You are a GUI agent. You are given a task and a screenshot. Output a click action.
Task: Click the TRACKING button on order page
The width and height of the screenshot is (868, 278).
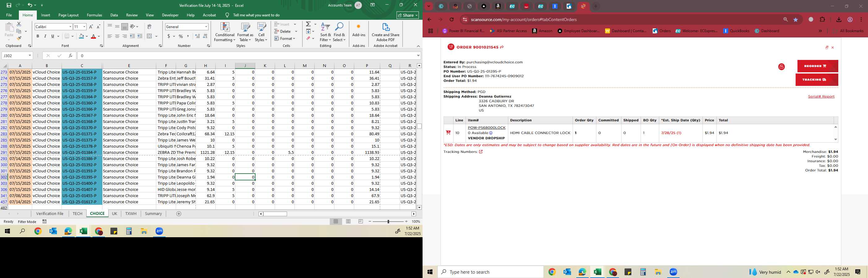817,80
